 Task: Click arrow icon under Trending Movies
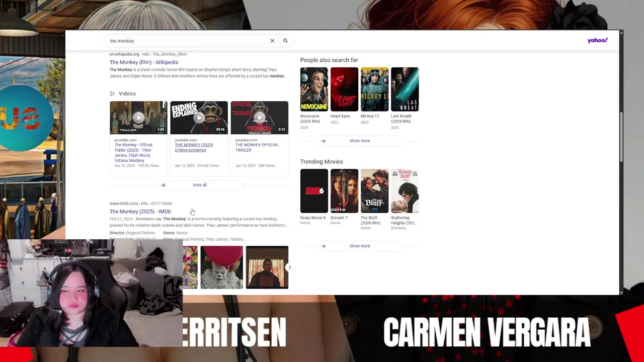(x=323, y=246)
